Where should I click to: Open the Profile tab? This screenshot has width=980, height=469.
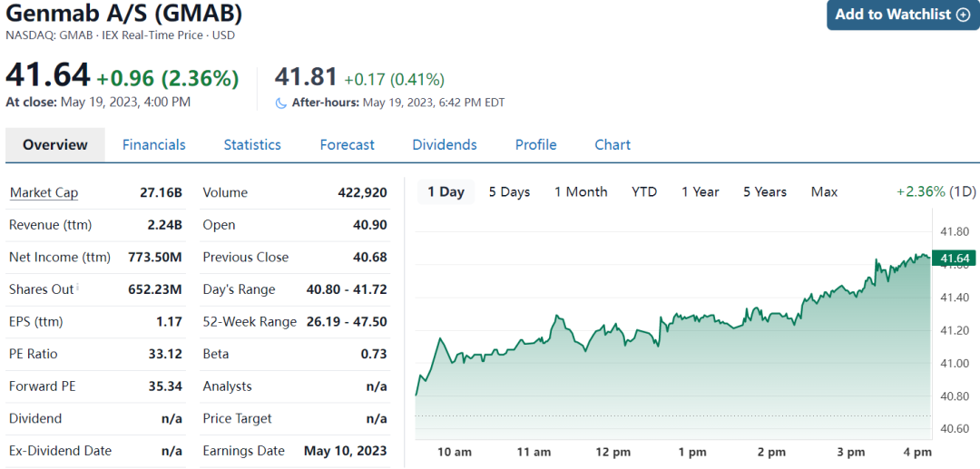536,145
